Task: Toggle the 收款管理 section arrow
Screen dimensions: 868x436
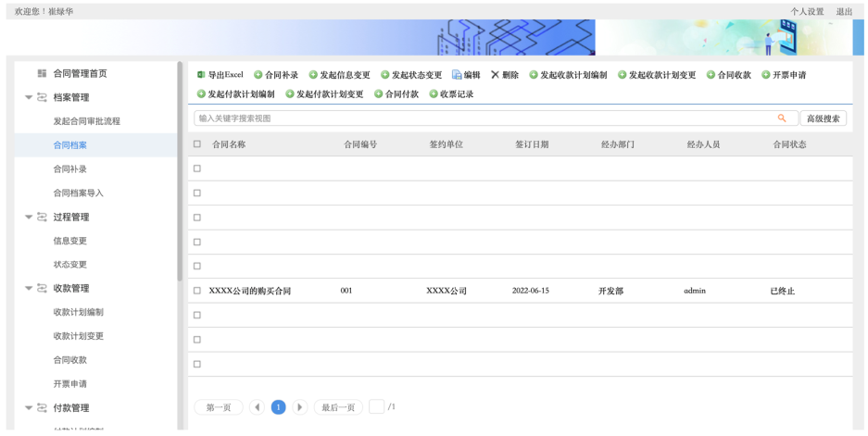Action: [29, 289]
